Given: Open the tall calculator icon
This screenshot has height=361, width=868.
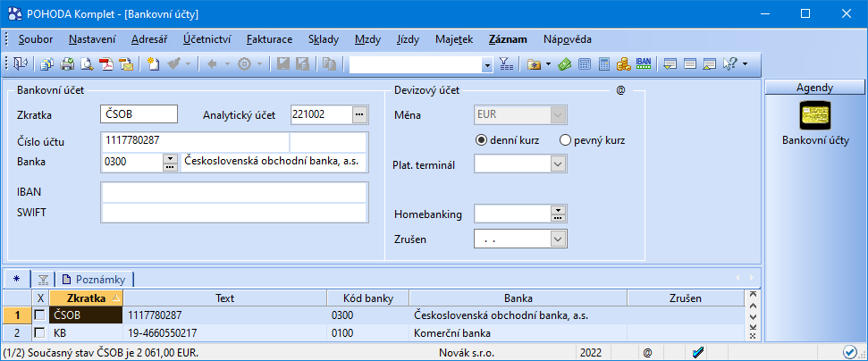Looking at the screenshot, I should pyautogui.click(x=604, y=63).
